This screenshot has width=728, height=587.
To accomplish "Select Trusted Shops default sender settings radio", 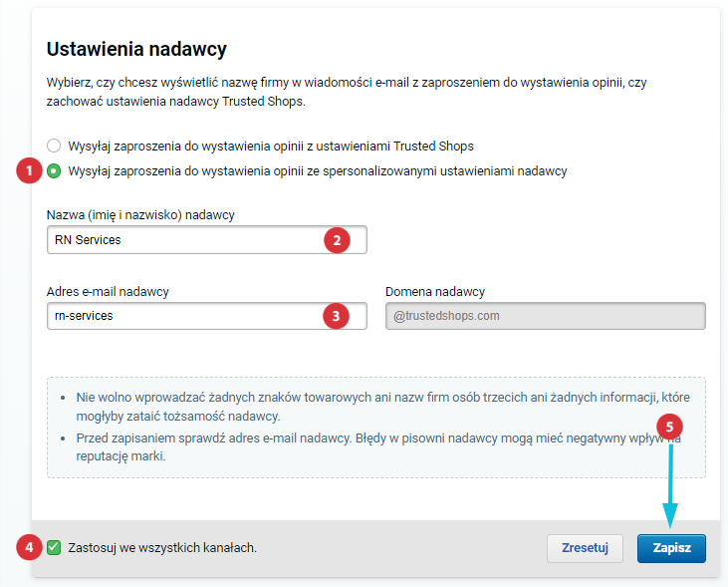I will [x=54, y=146].
